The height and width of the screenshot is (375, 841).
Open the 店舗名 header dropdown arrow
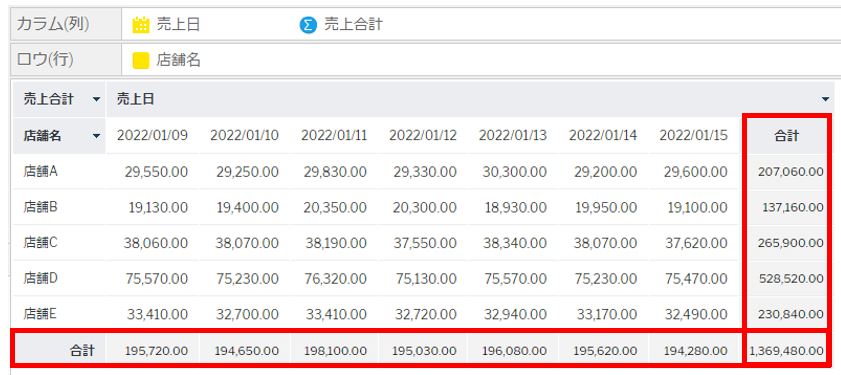coord(96,136)
